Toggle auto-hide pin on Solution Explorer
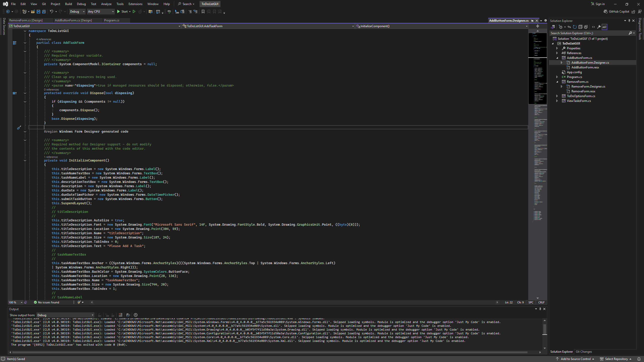 pyautogui.click(x=629, y=21)
